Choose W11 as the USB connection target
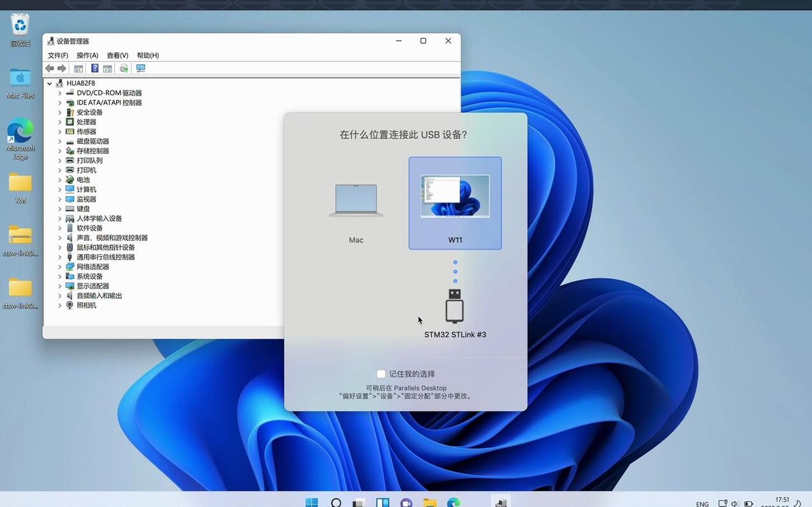The width and height of the screenshot is (812, 507). [455, 203]
